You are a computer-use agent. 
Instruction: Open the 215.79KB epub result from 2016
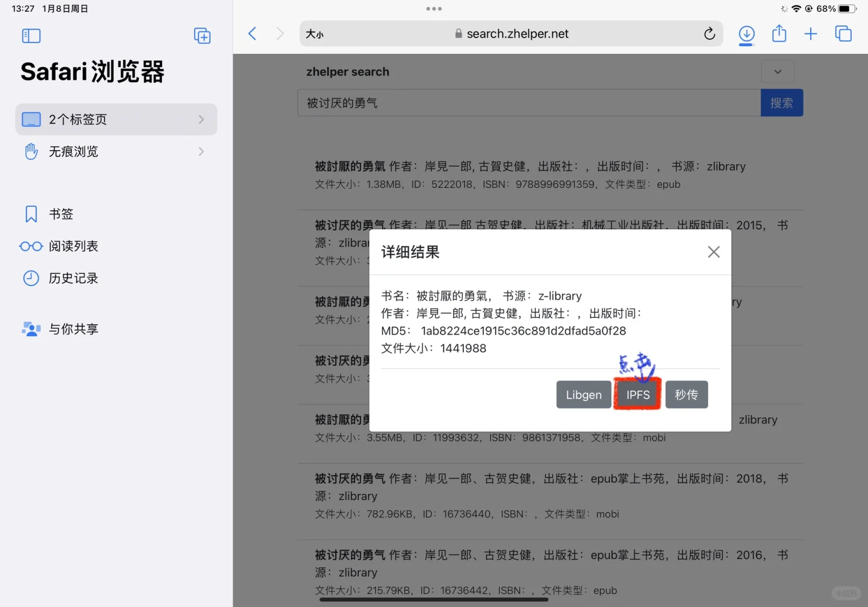point(550,572)
